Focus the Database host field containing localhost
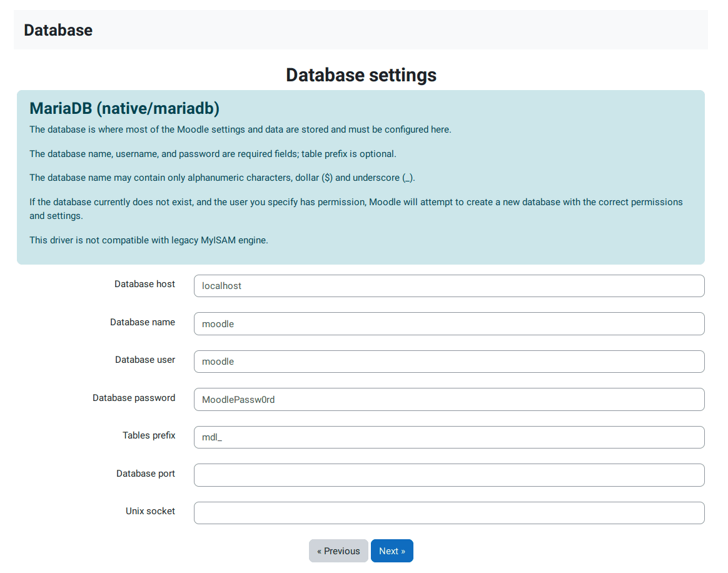The width and height of the screenshot is (728, 573). [x=449, y=286]
